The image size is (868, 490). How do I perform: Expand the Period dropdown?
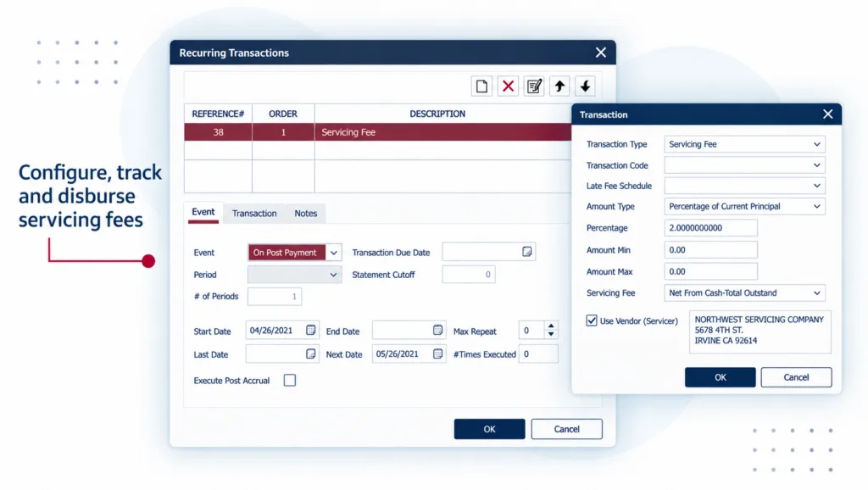tap(333, 275)
